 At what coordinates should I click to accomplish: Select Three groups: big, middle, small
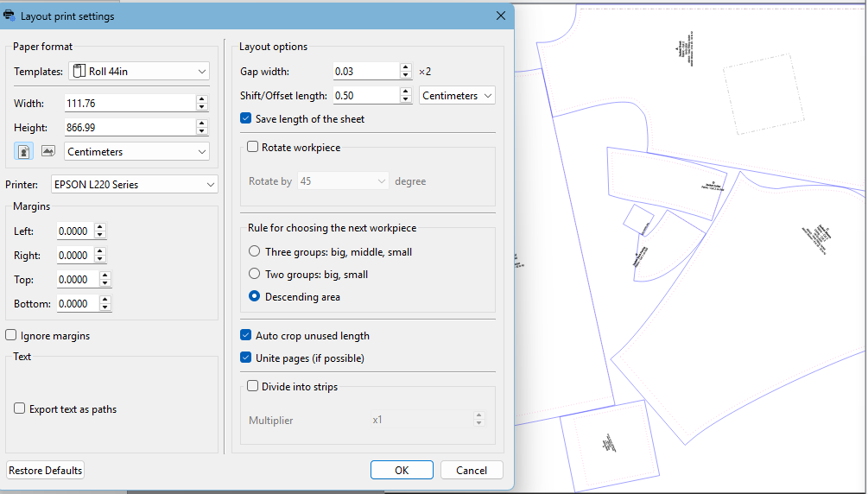click(x=254, y=251)
